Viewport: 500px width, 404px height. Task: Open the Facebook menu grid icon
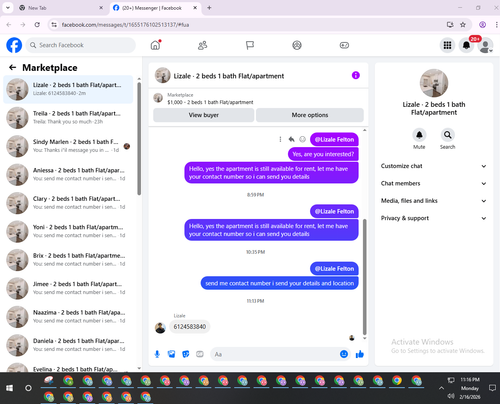tap(447, 45)
